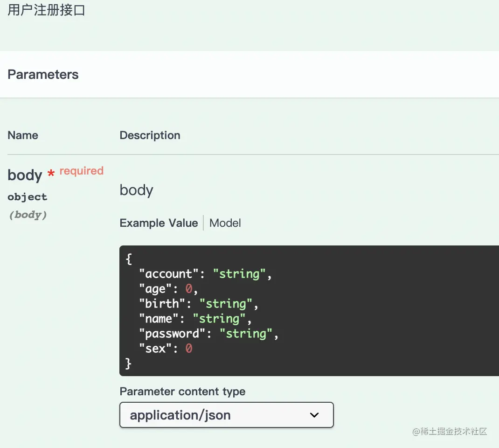Click the 稀土掘金技术社区 watermark
The image size is (499, 448).
(x=450, y=432)
